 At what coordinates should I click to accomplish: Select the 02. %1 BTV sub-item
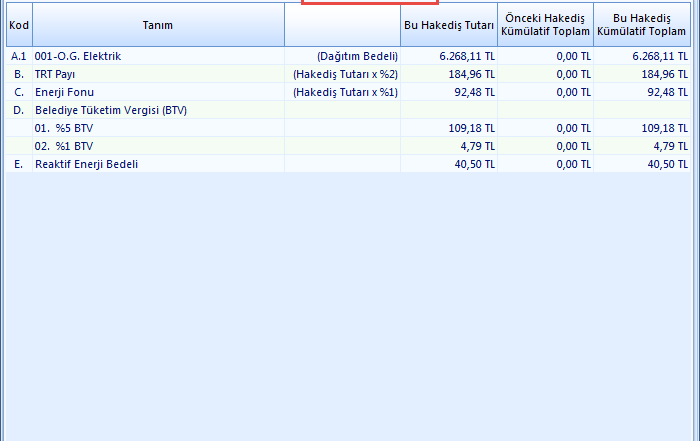64,147
